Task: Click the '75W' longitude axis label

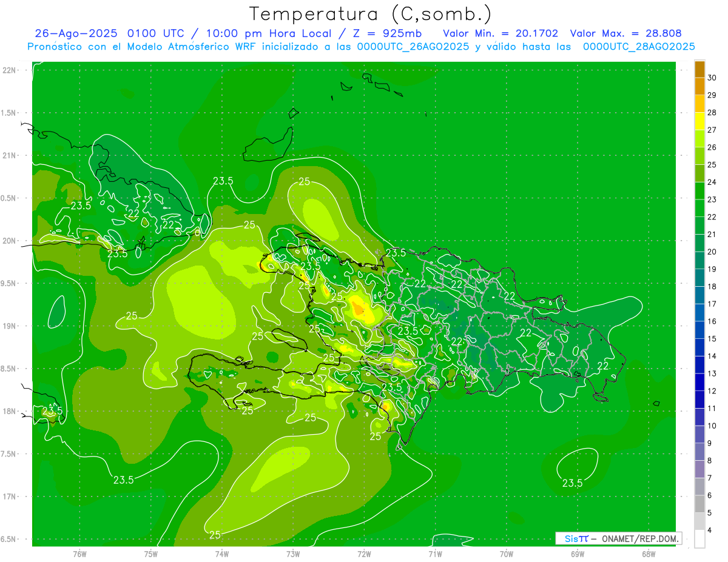Action: (x=151, y=554)
